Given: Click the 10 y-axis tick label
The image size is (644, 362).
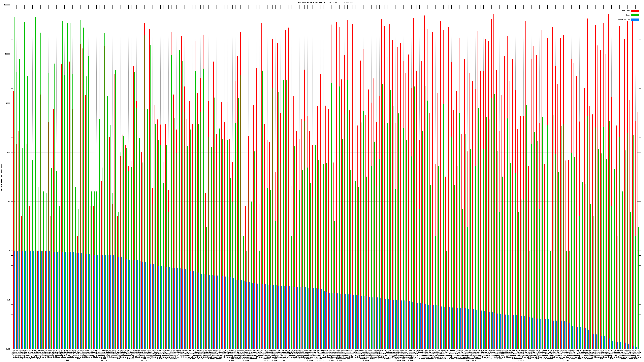Looking at the screenshot, I should (x=9, y=202).
